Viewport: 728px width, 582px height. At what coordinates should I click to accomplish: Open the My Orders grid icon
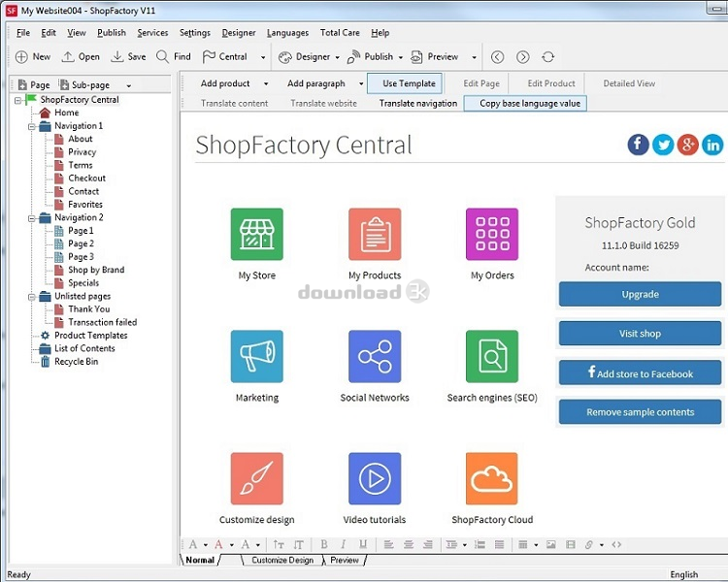coord(492,234)
